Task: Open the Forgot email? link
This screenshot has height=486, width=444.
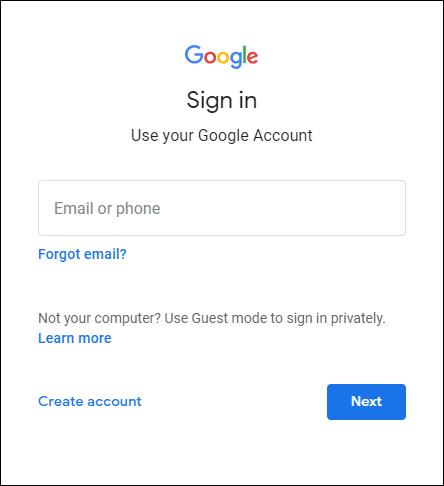Action: (82, 254)
